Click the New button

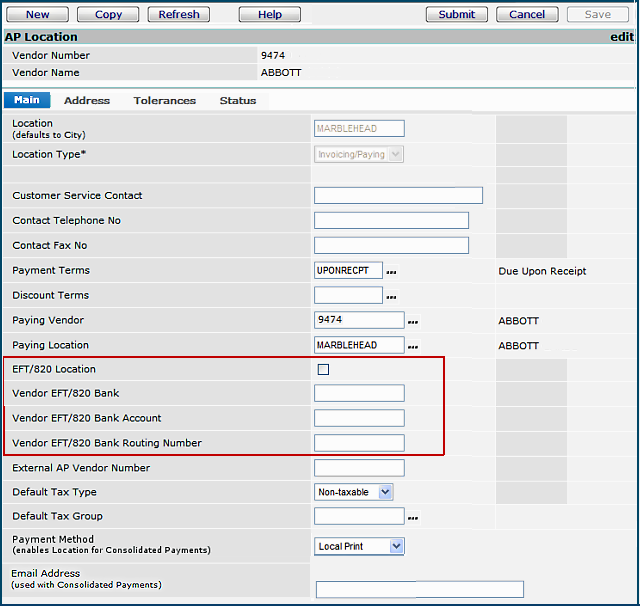pyautogui.click(x=38, y=14)
